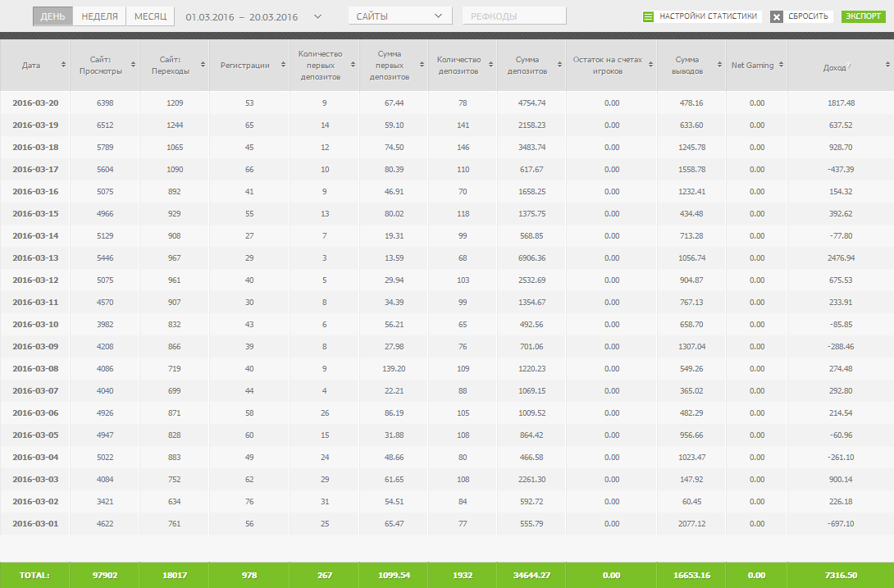Click the green ЭКСПОРТ button

863,16
